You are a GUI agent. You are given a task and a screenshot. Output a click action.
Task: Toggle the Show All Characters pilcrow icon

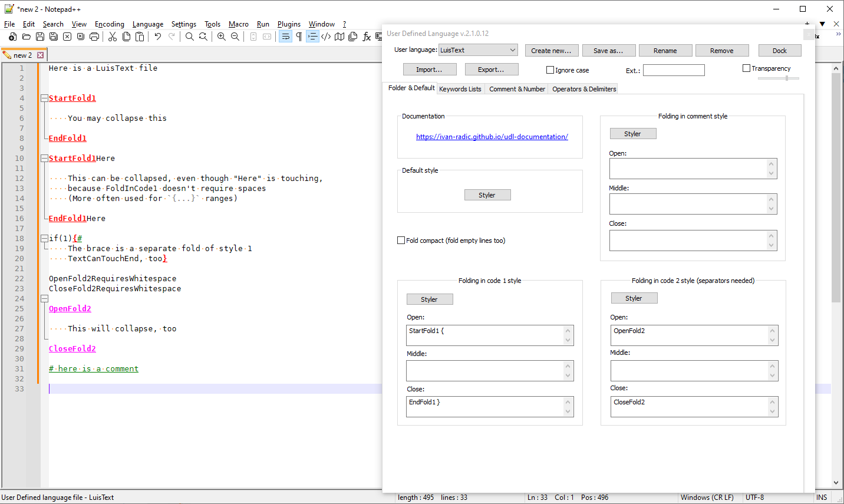(x=299, y=37)
